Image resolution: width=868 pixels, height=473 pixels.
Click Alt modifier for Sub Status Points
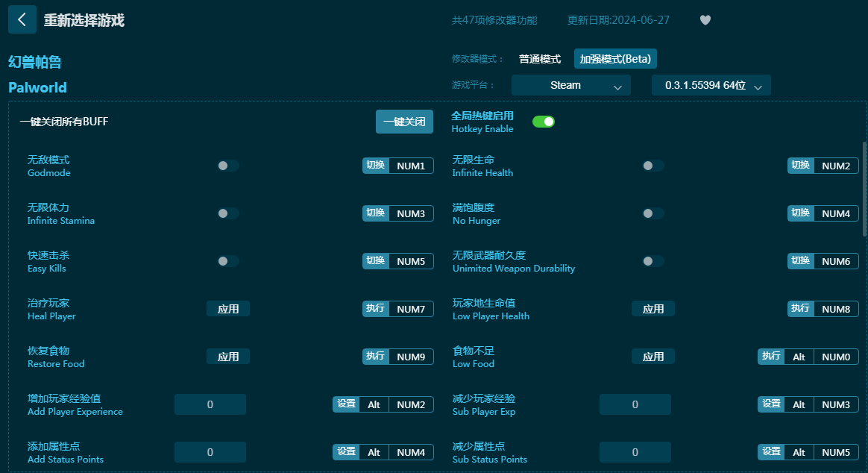click(799, 452)
